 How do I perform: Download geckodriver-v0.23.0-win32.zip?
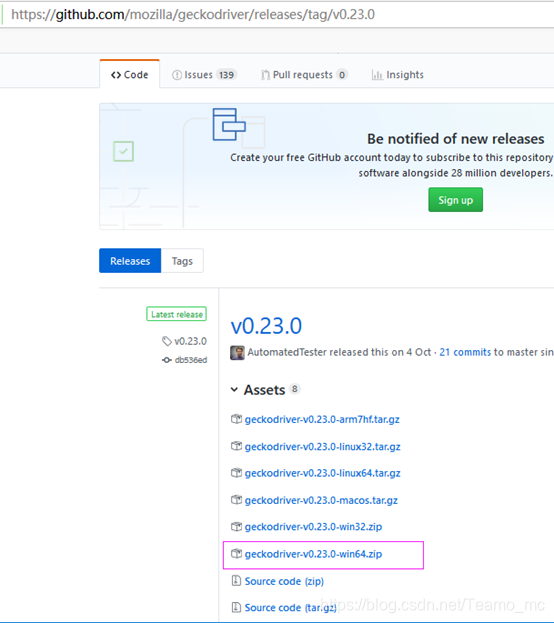coord(313,527)
